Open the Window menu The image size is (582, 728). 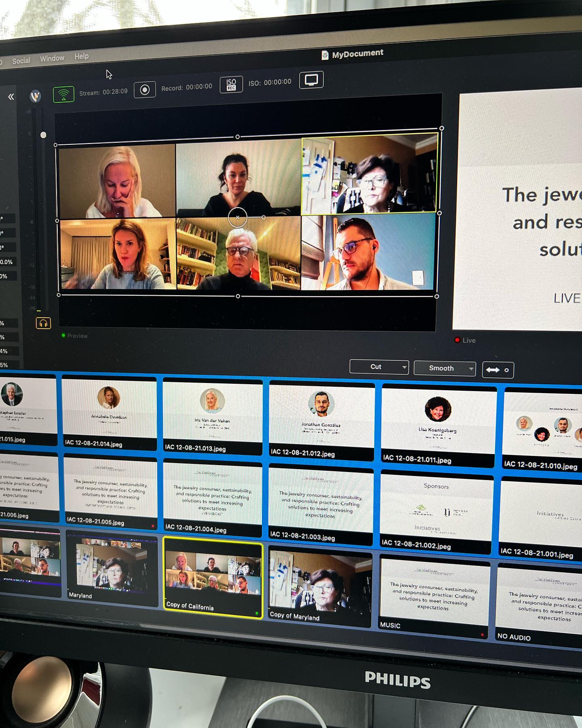(52, 59)
